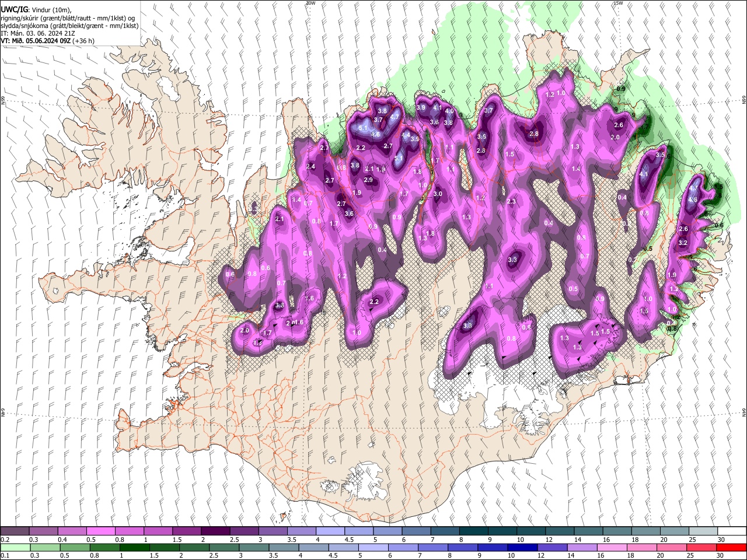Click top legend swatch between 4.5 and 5

(x=358, y=531)
